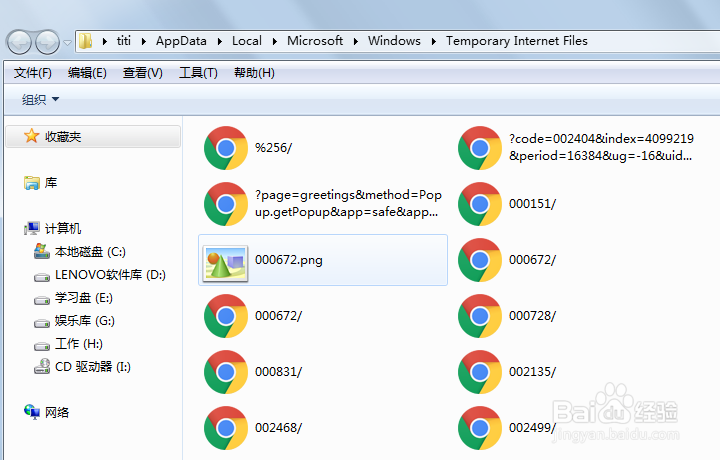Image resolution: width=720 pixels, height=460 pixels.
Task: Open the 编辑(E) menu
Action: (x=87, y=73)
